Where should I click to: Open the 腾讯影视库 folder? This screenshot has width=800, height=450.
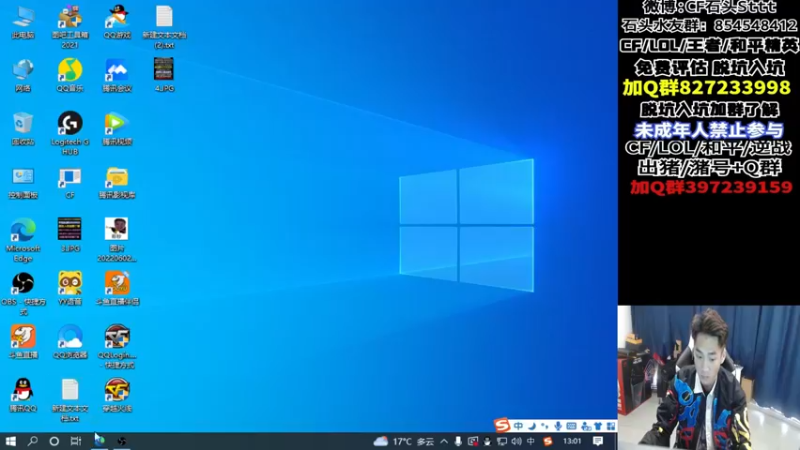[117, 183]
